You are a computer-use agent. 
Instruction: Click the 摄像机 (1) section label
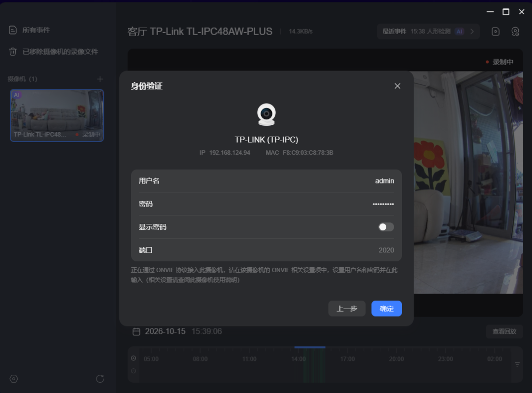point(22,79)
